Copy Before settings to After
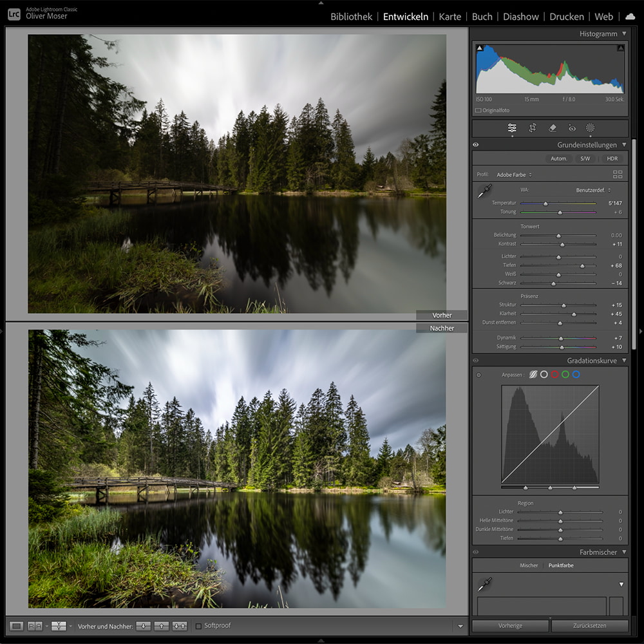644x644 pixels. [144, 626]
